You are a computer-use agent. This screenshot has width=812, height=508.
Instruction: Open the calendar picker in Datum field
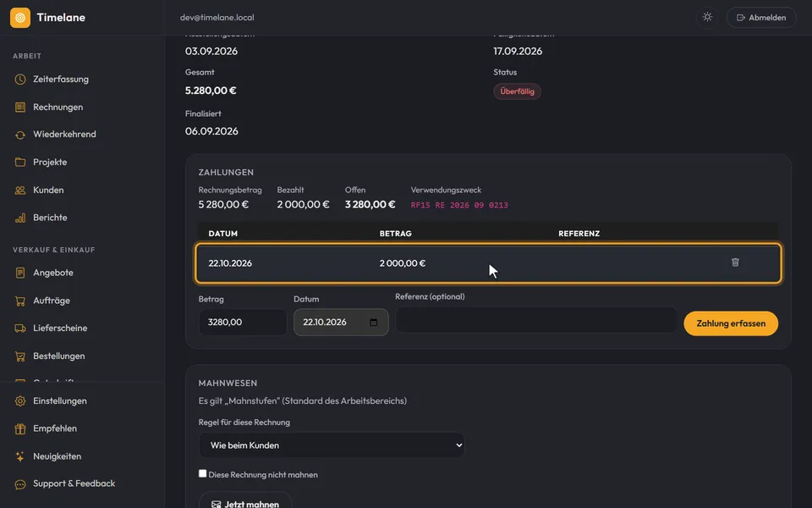373,323
